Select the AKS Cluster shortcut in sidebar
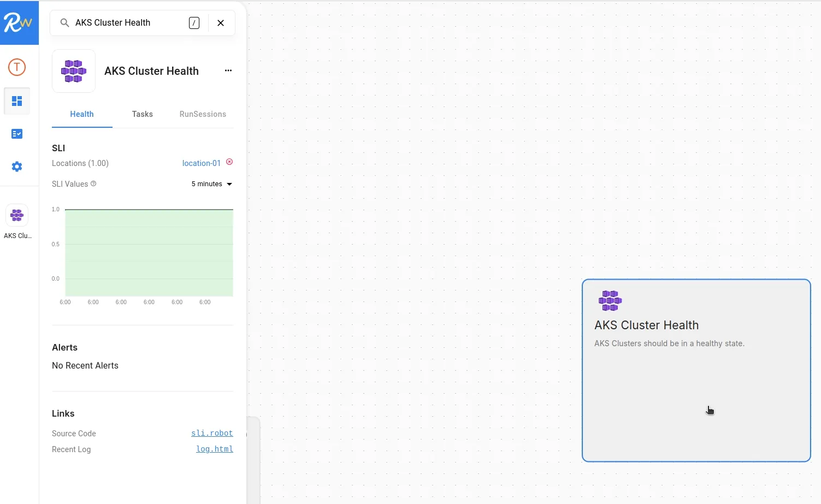The height and width of the screenshot is (504, 821). [x=16, y=215]
